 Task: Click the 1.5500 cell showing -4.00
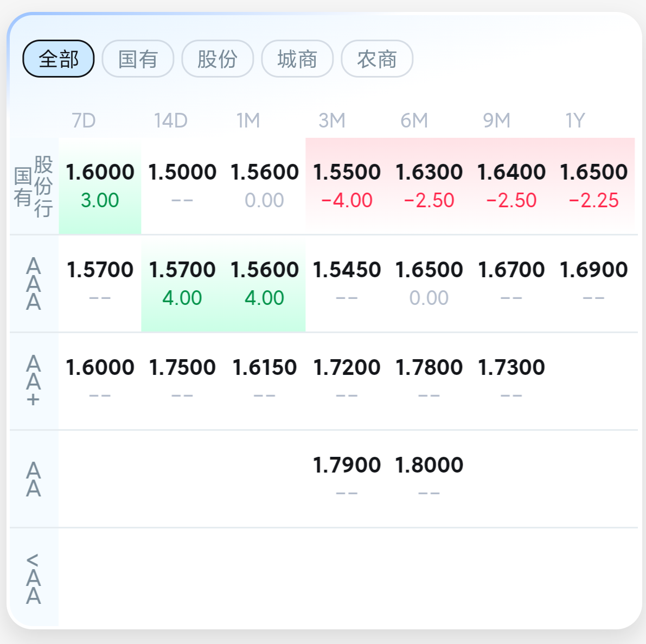pos(347,186)
